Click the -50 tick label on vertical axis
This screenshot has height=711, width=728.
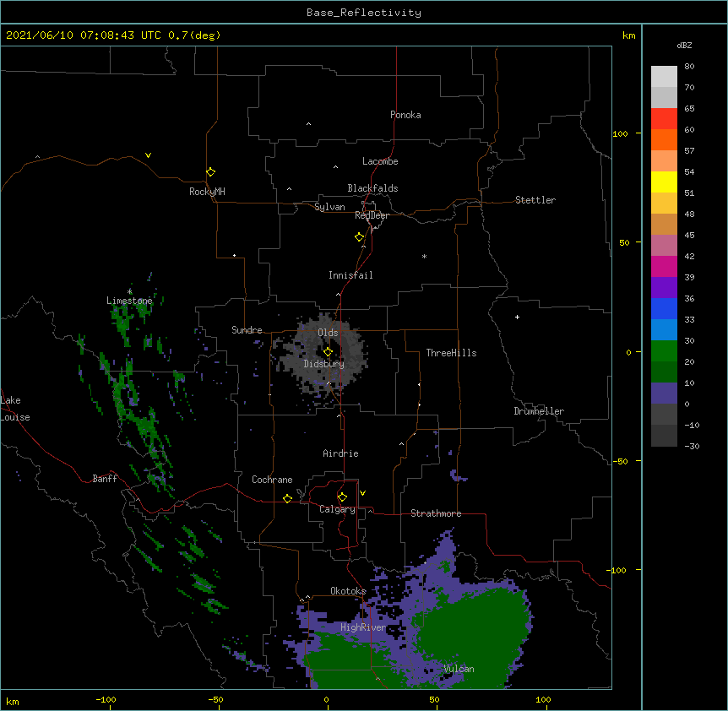[x=620, y=461]
